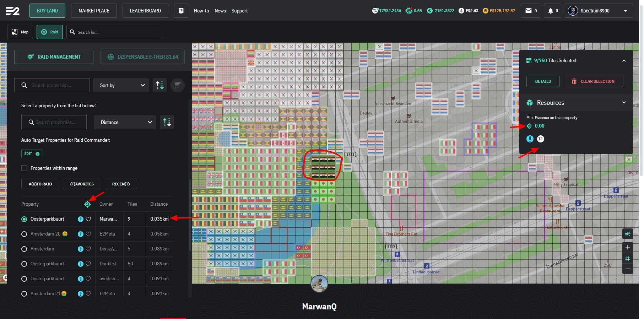Open the Distance sorting dropdown

125,122
